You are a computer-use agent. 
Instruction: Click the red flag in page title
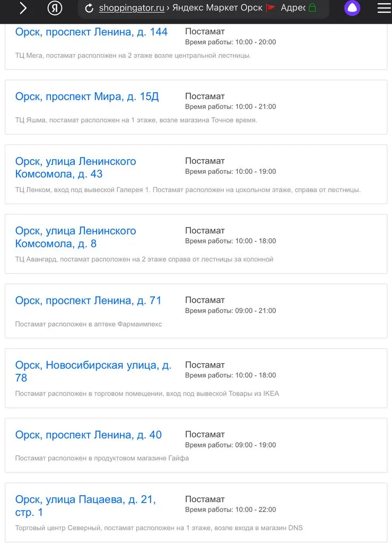(271, 8)
